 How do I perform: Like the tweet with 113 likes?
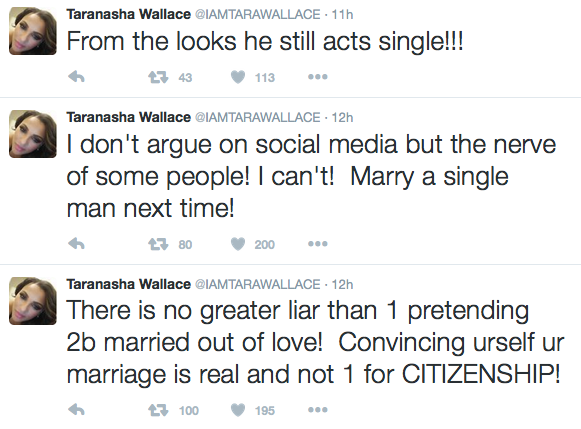[x=238, y=77]
